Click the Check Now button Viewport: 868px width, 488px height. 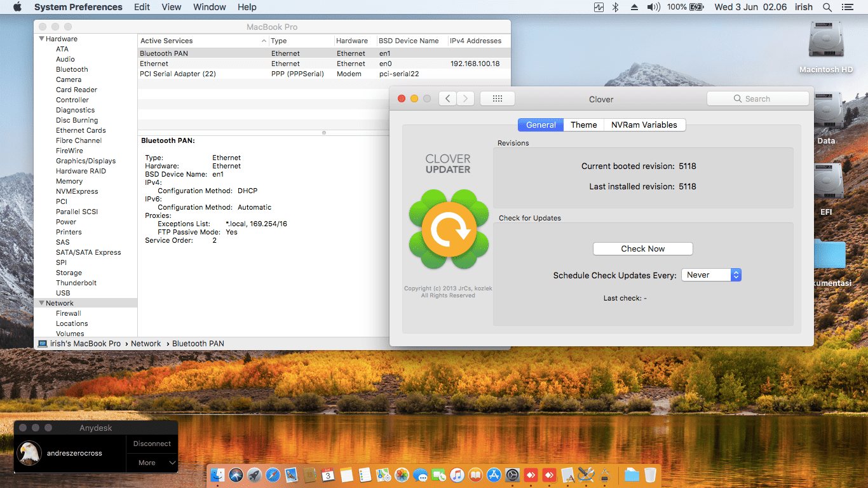point(643,249)
